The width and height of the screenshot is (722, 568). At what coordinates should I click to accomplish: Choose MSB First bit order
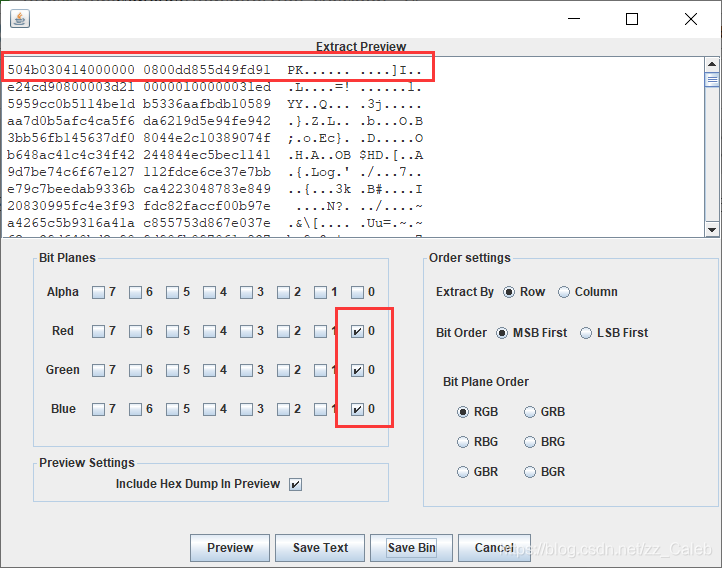pyautogui.click(x=502, y=333)
